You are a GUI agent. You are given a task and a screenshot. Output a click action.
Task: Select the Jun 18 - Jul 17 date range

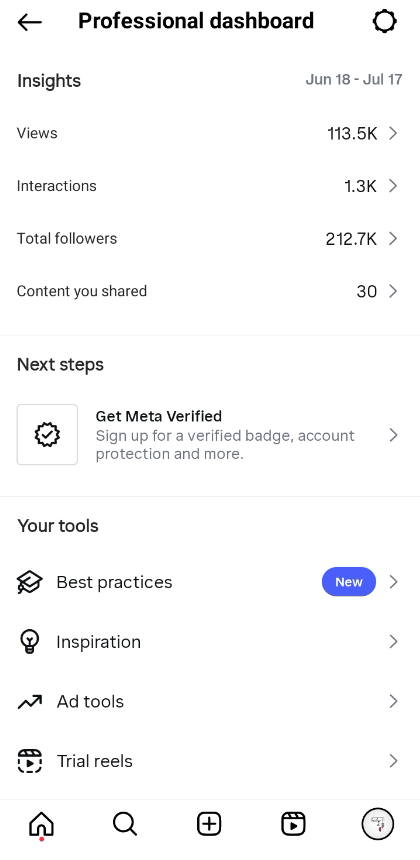[354, 80]
